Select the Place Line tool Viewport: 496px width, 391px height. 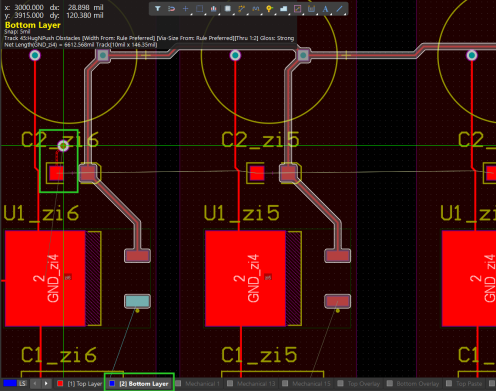[339, 9]
